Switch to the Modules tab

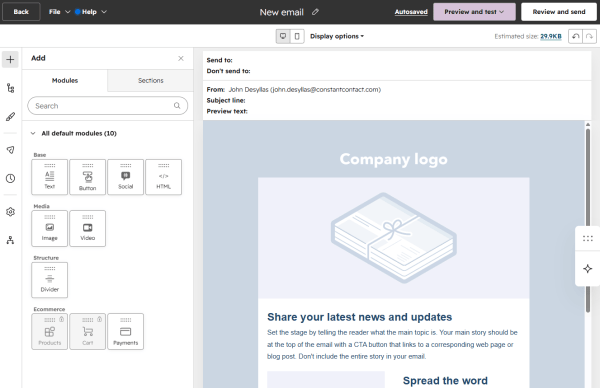tap(65, 80)
